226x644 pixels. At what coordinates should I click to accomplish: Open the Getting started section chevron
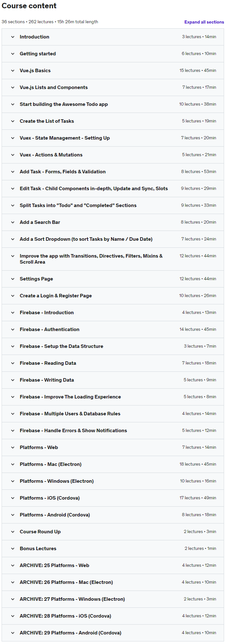(x=13, y=54)
